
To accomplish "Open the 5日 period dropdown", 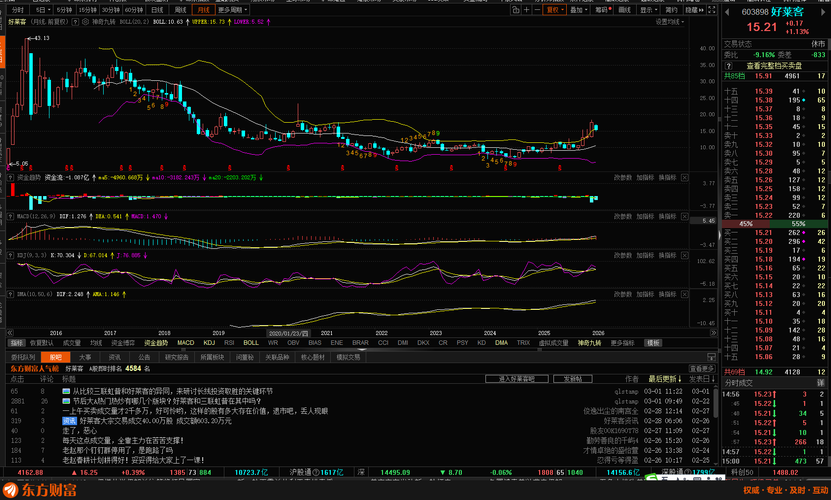I will [x=42, y=10].
